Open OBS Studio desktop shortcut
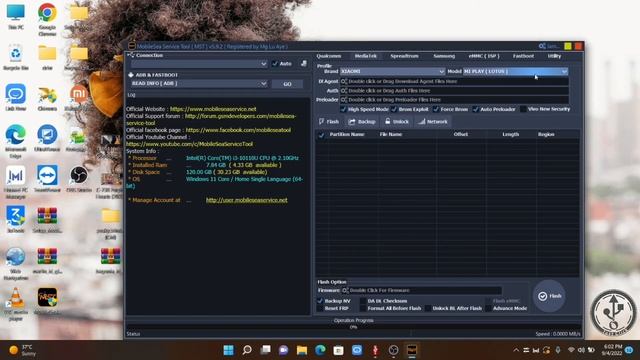The height and width of the screenshot is (360, 640). (79, 179)
